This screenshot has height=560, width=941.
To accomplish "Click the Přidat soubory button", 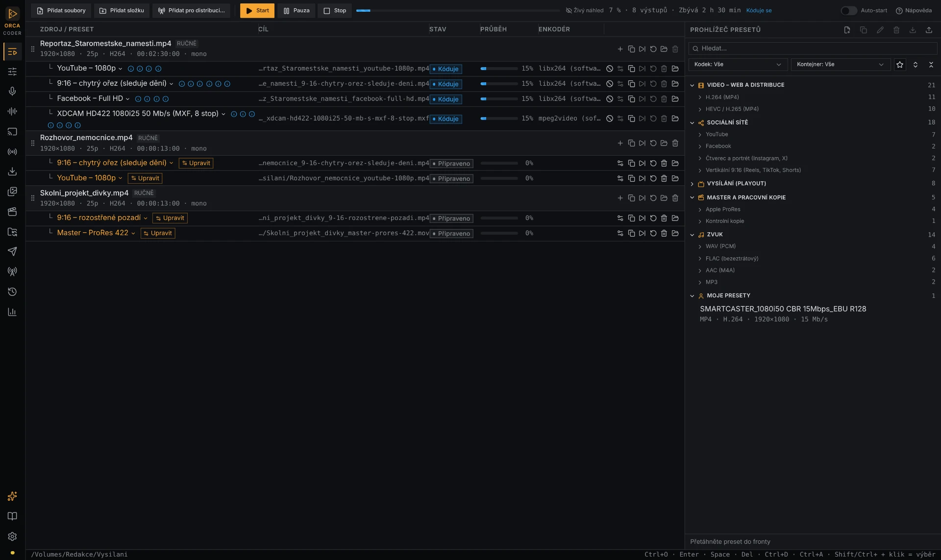I will 61,11.
